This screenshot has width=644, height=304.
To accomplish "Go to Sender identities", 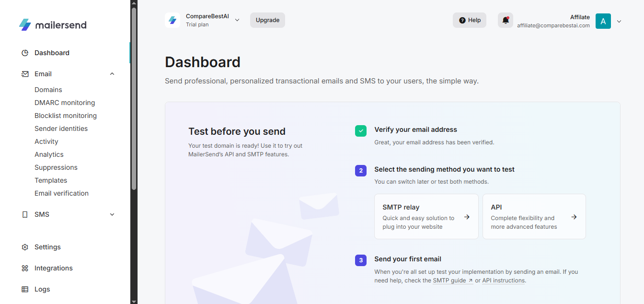I will coord(61,129).
